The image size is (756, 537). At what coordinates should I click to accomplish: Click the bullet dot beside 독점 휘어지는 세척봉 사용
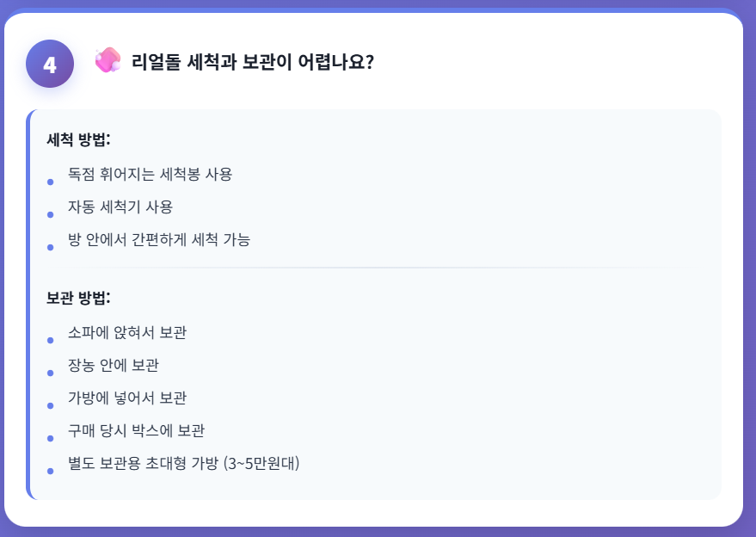(51, 182)
